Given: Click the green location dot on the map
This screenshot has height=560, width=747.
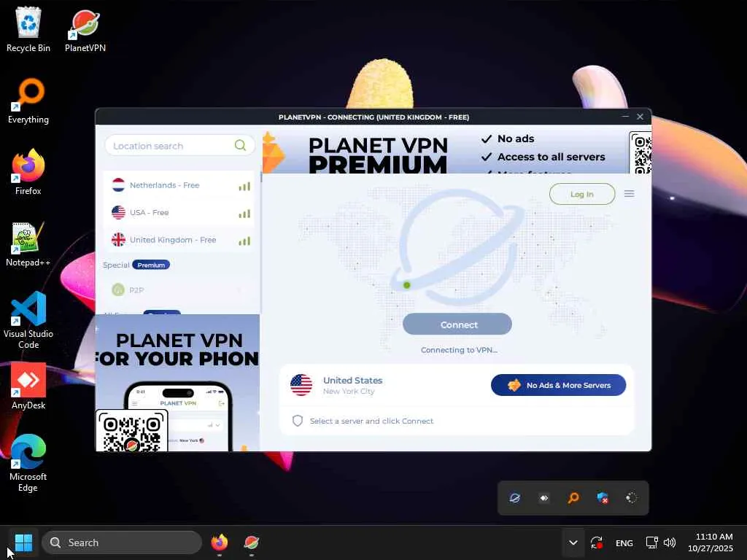Looking at the screenshot, I should point(406,285).
